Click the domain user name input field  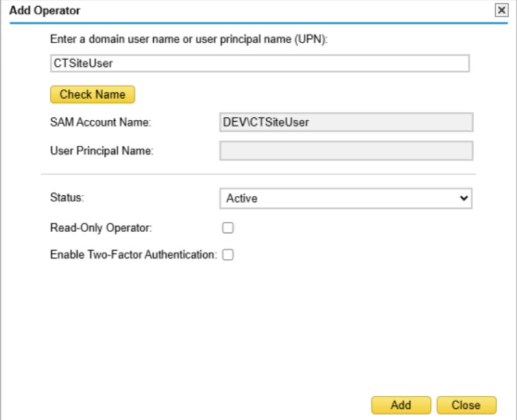[x=259, y=64]
